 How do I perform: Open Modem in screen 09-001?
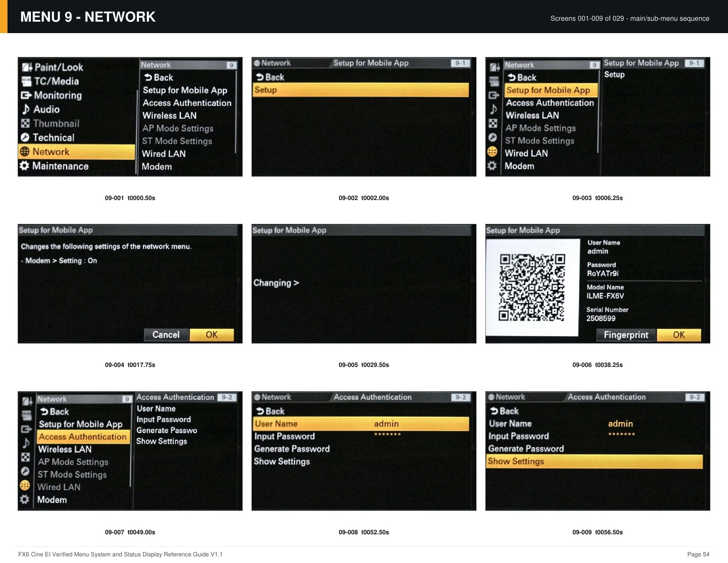pyautogui.click(x=157, y=166)
